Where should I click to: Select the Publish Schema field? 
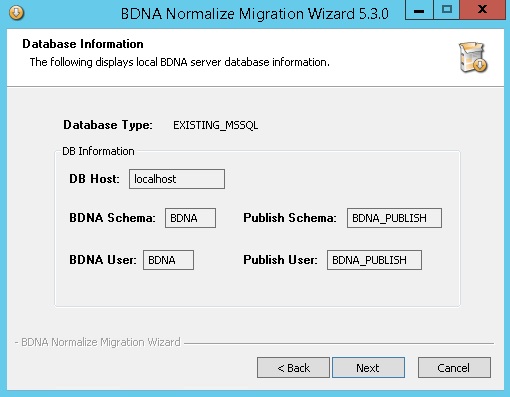pos(394,218)
